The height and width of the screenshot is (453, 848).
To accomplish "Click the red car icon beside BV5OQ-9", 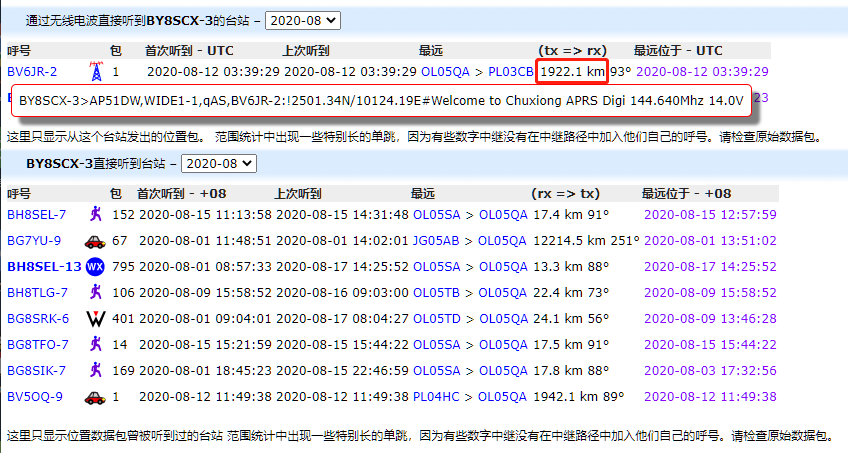I will click(x=95, y=396).
